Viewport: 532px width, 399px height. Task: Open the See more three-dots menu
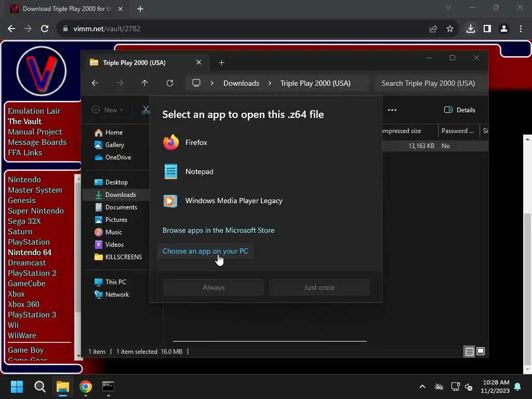pyautogui.click(x=392, y=110)
